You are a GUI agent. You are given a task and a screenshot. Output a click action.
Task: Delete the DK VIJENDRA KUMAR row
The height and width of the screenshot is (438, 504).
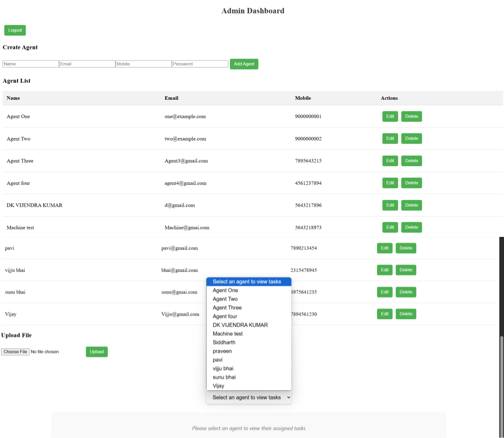(x=411, y=205)
